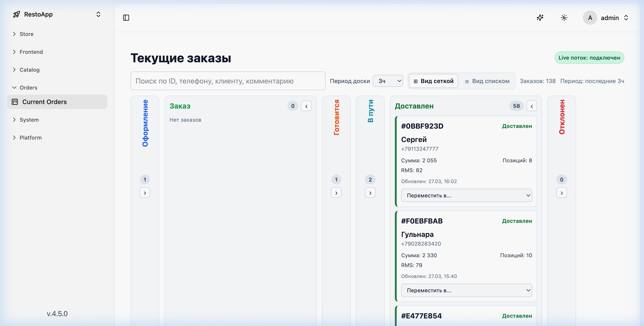Open the admin account dropdown chevron
Screen dimensions: 644x326
coord(626,18)
